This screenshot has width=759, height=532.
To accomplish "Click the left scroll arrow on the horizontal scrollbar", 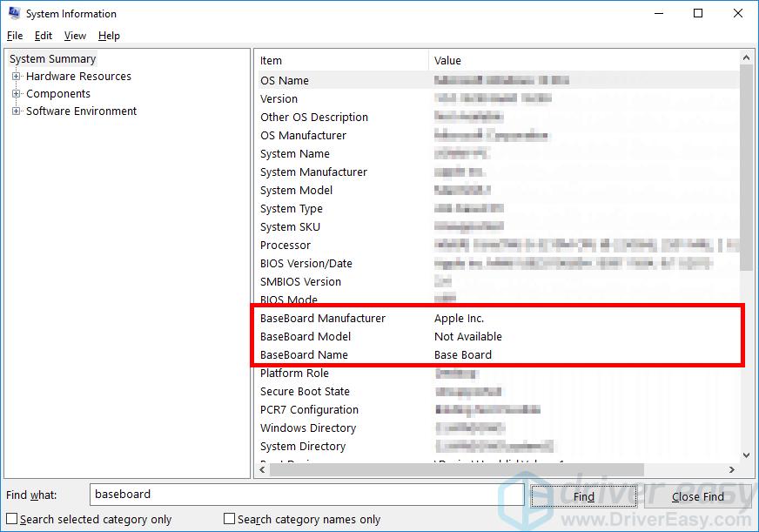I will (x=262, y=469).
